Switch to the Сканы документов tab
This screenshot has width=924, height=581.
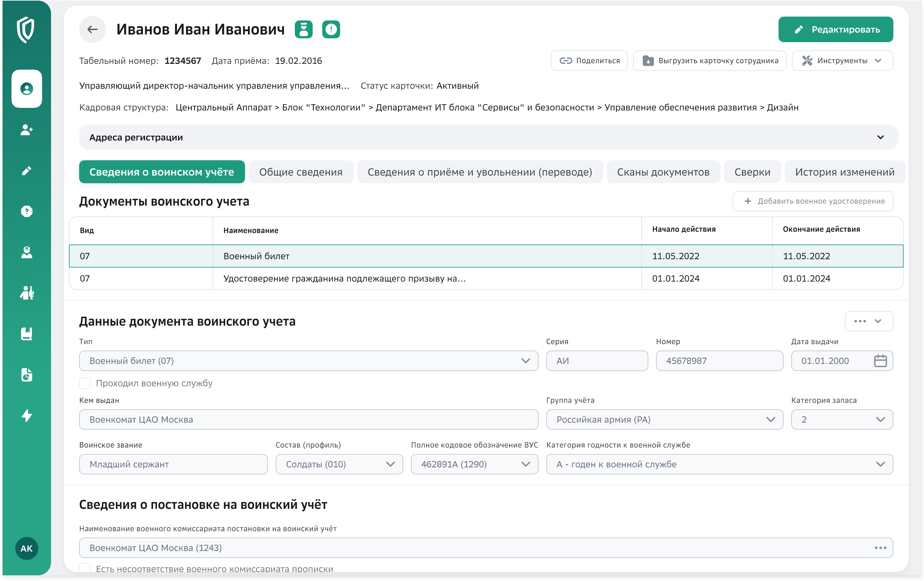[x=663, y=172]
